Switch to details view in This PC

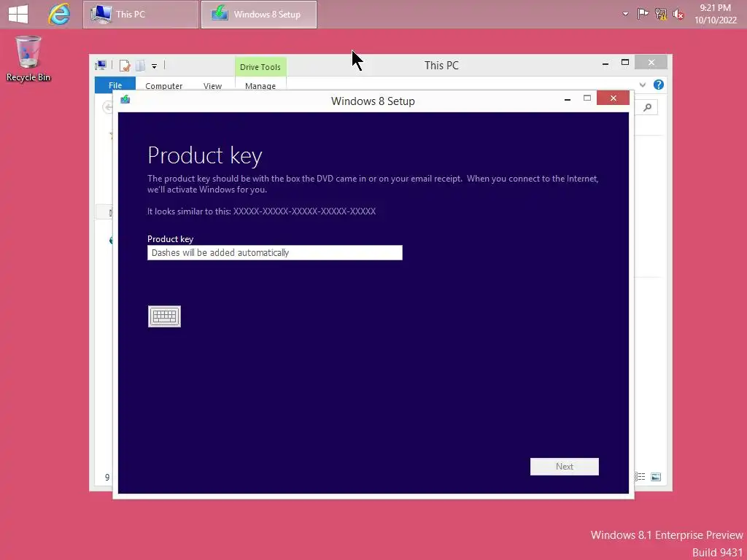click(x=640, y=477)
